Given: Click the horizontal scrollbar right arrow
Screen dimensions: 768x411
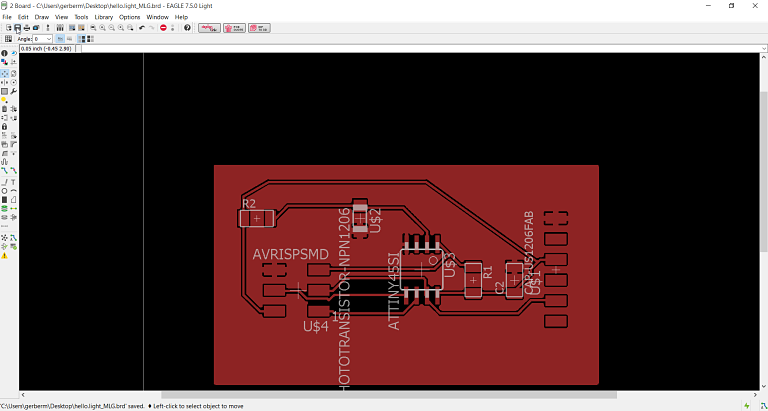Looking at the screenshot, I should click(x=756, y=395).
